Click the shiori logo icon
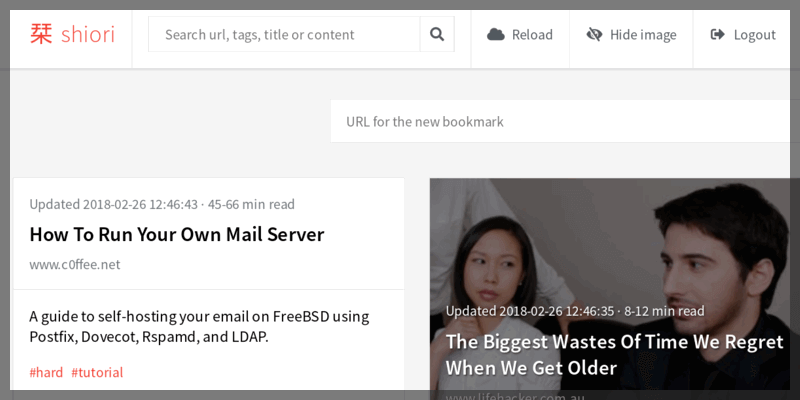The height and width of the screenshot is (400, 800). [x=41, y=35]
